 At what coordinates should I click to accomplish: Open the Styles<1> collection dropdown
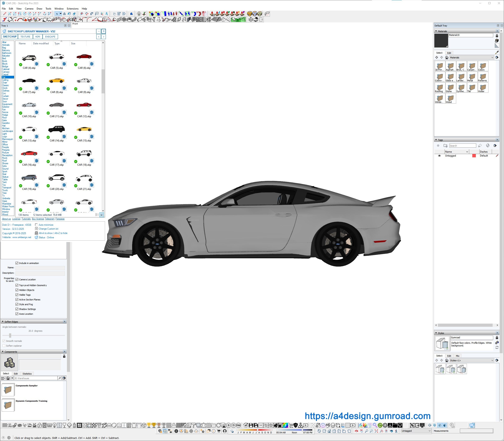point(471,360)
